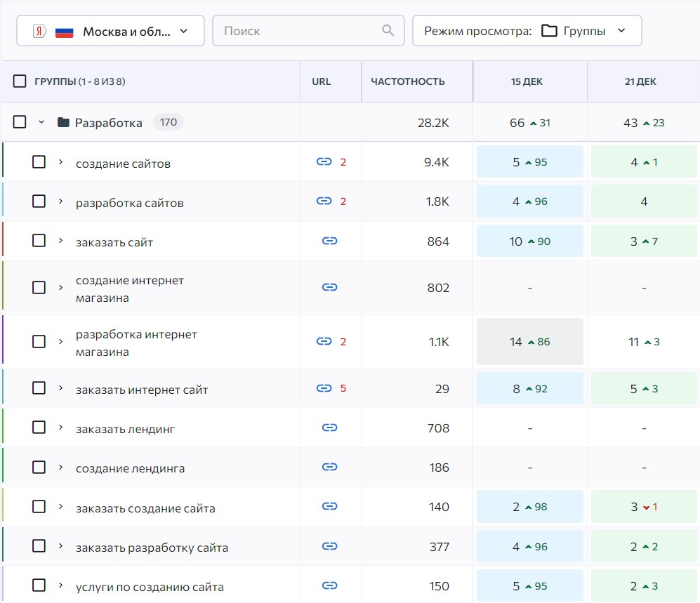Screen dimensions: 700x603
Task: Click the 21 ДЕК column header
Action: click(640, 81)
